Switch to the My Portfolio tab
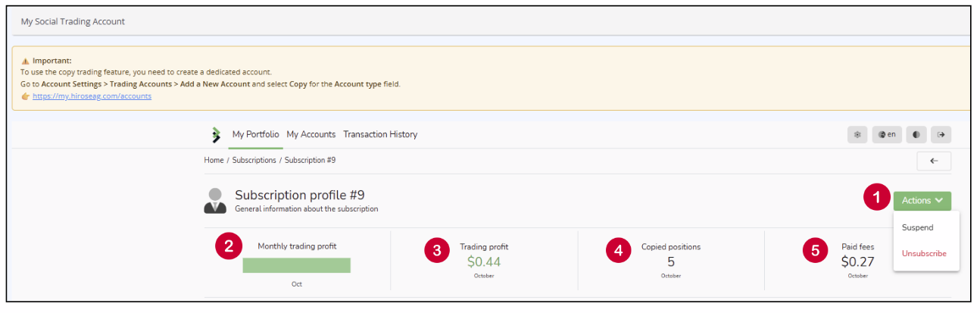 pyautogui.click(x=256, y=134)
